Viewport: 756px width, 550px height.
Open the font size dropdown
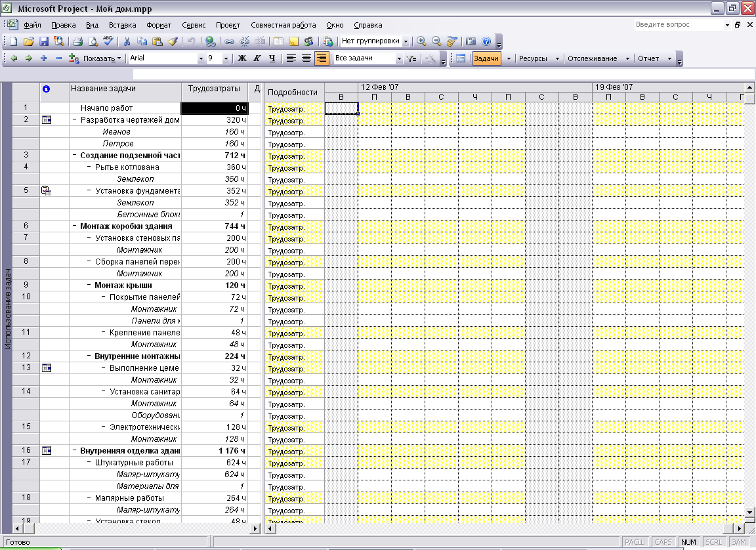[x=226, y=58]
